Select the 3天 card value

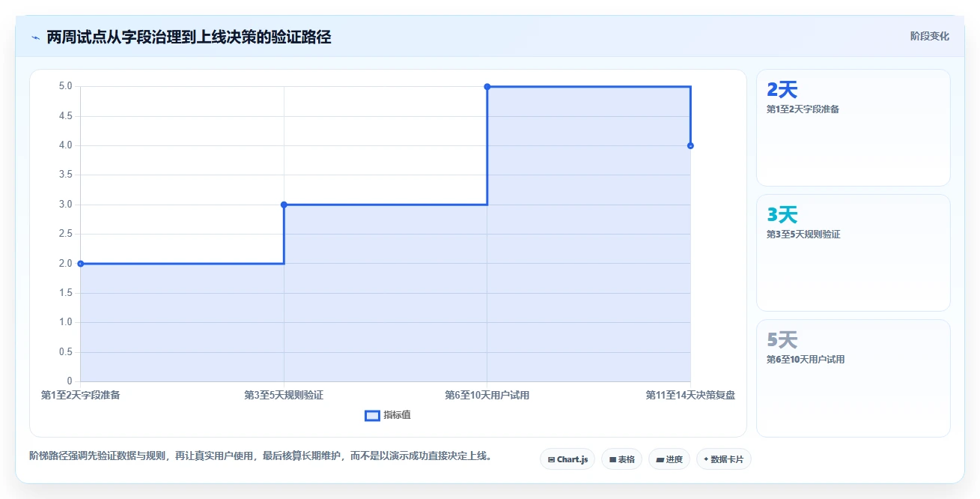point(782,215)
